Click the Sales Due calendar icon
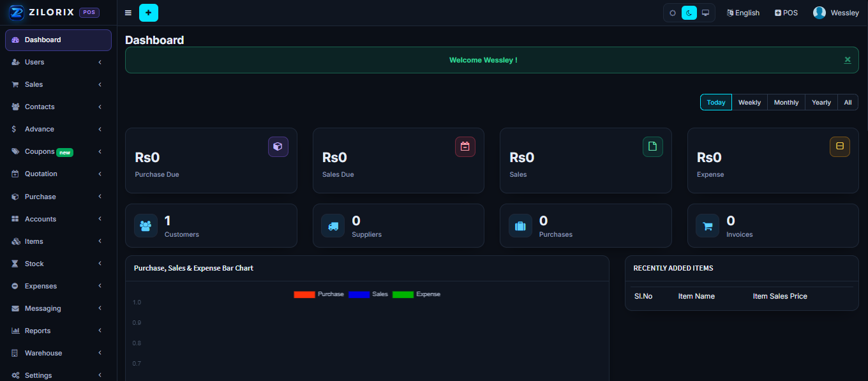 pos(465,147)
